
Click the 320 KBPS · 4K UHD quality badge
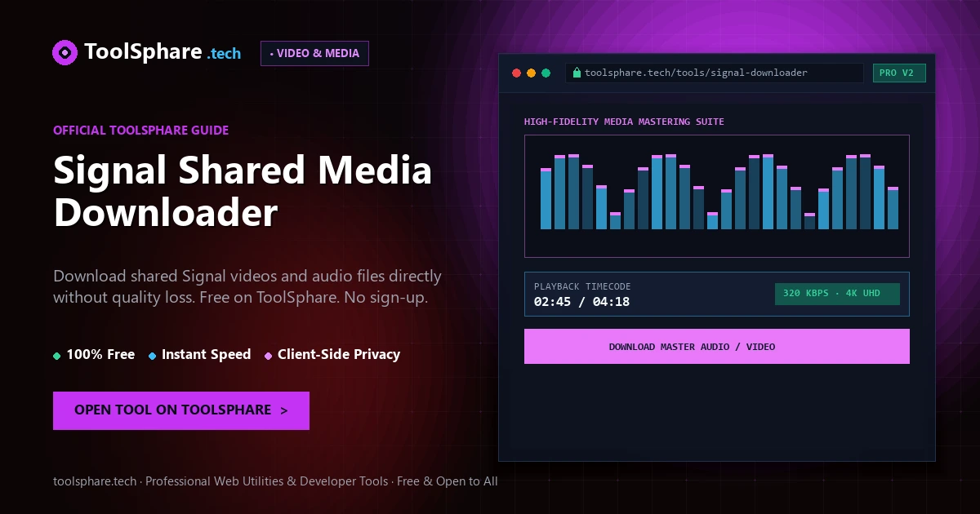[x=837, y=294]
